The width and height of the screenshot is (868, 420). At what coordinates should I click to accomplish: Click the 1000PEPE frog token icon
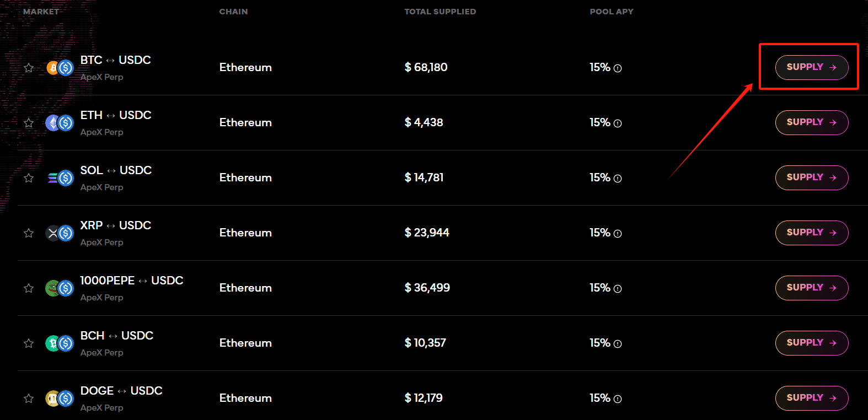[x=53, y=288]
